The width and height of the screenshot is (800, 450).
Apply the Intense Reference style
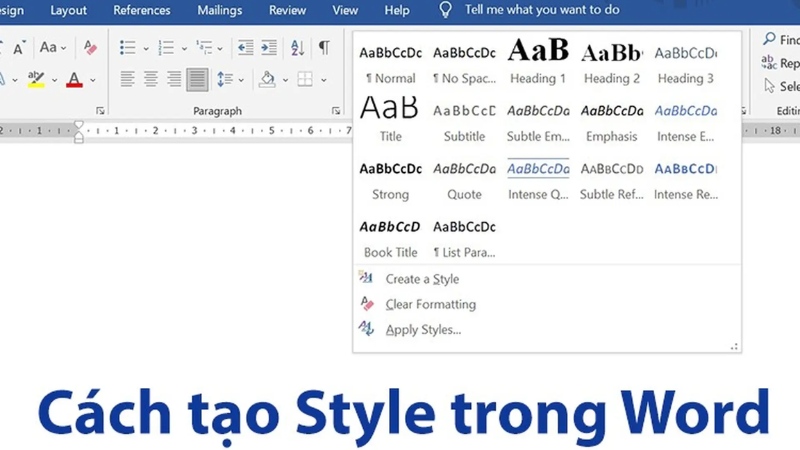[686, 180]
